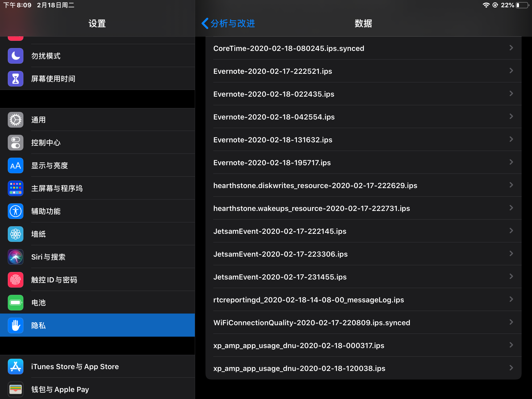Switch to 隐私 in the settings sidebar
532x399 pixels.
[97, 325]
